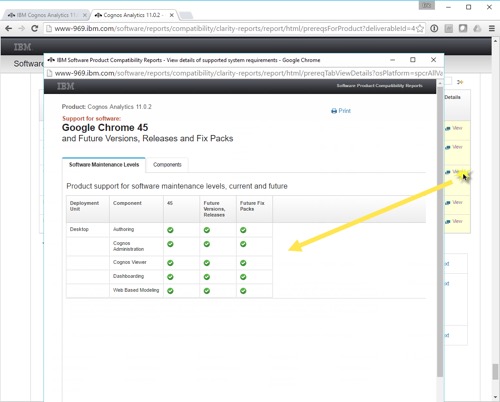
Task: Bookmark the page using the star icon
Action: pyautogui.click(x=420, y=28)
